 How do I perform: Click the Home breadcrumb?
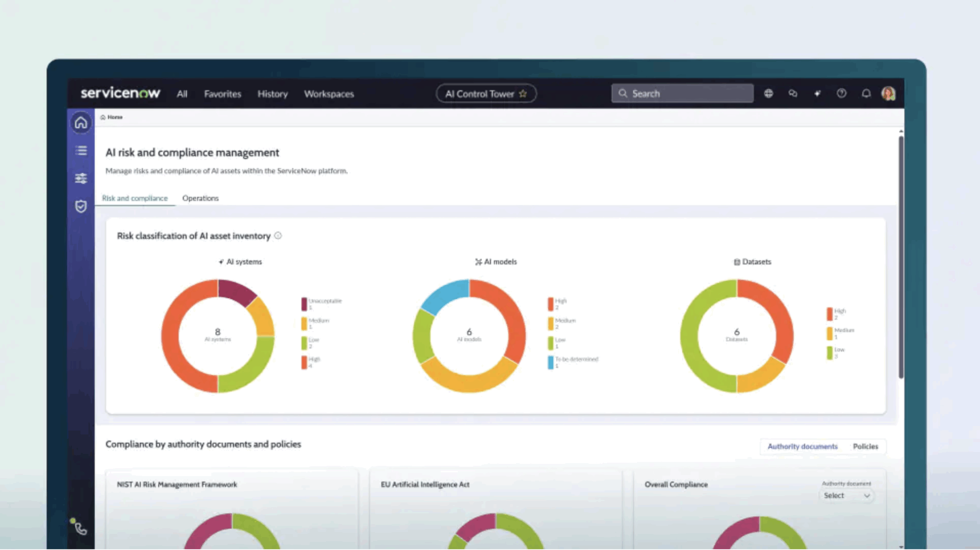pos(111,117)
